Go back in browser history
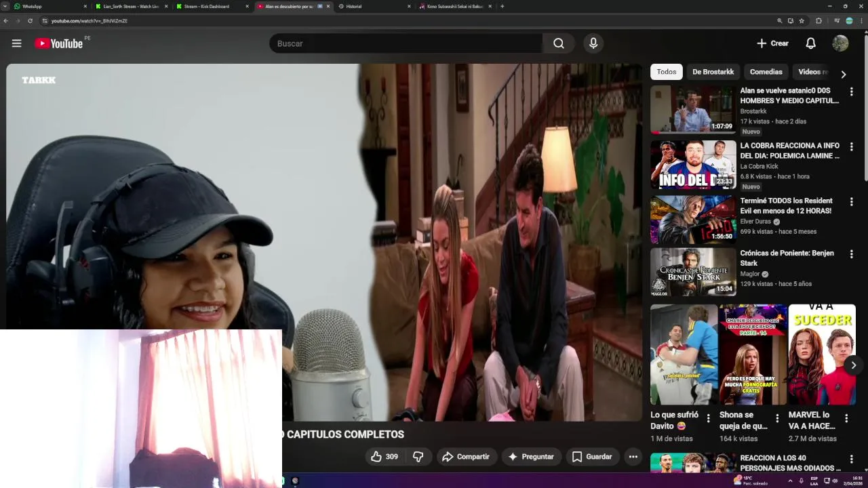 [6, 21]
